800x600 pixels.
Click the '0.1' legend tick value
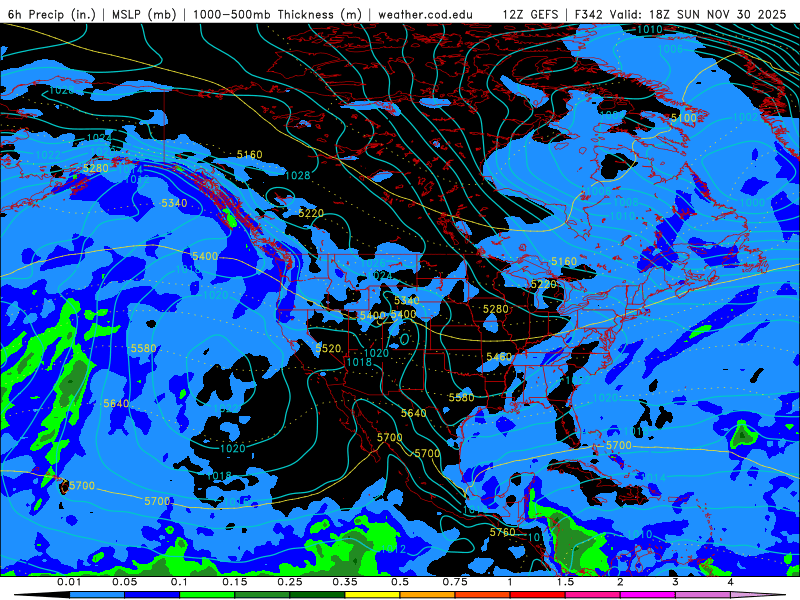point(180,582)
